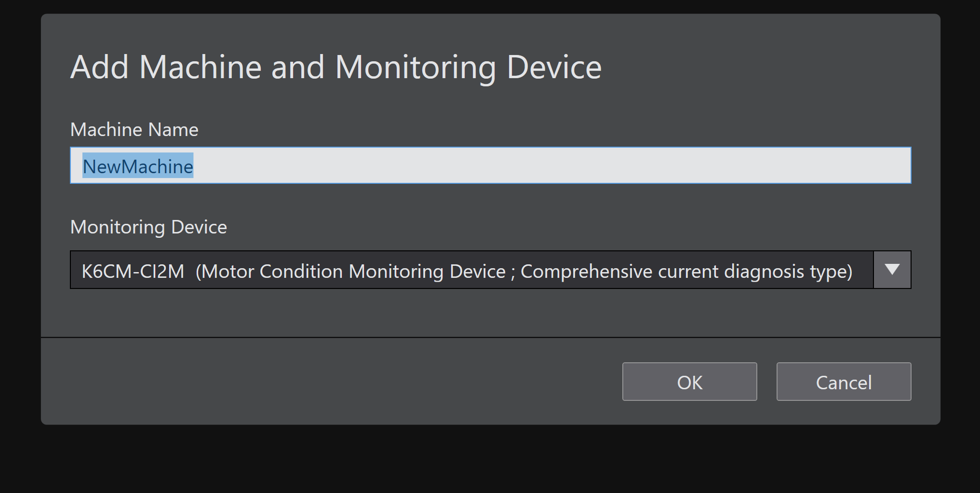Click the Monitoring Device label
The width and height of the screenshot is (980, 493).
click(148, 227)
